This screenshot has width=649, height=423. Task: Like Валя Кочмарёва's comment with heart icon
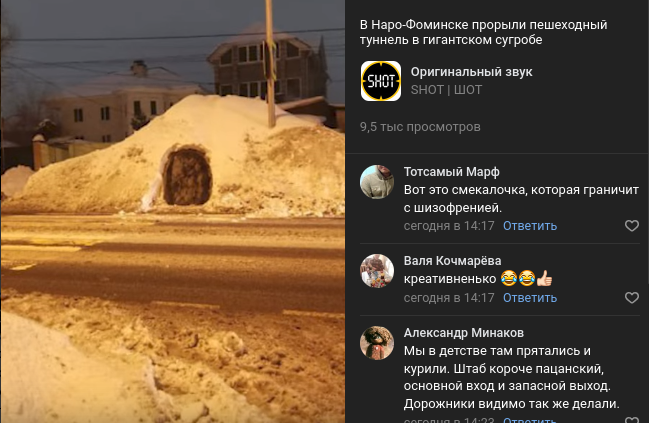632,298
